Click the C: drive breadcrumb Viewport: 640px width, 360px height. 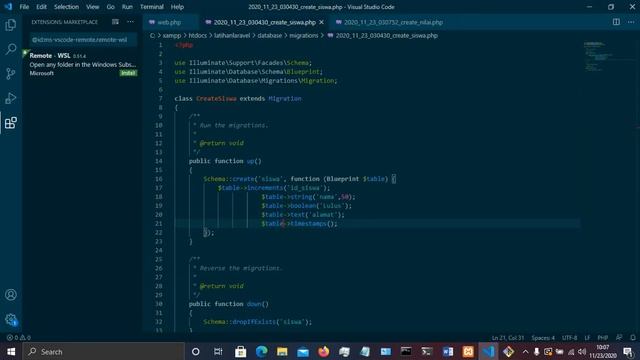(x=152, y=36)
